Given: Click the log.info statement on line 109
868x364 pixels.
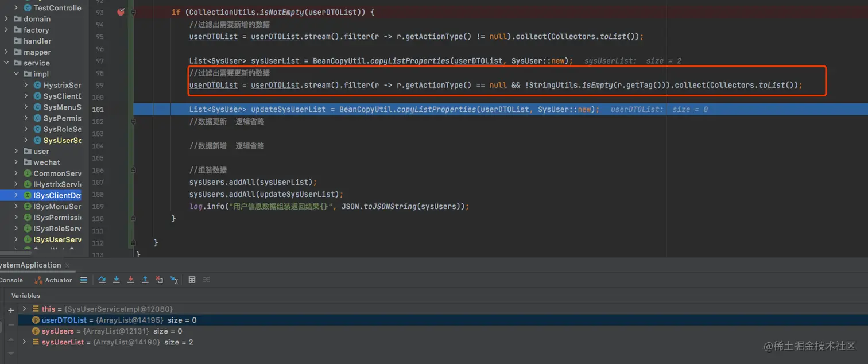Looking at the screenshot, I should 329,206.
